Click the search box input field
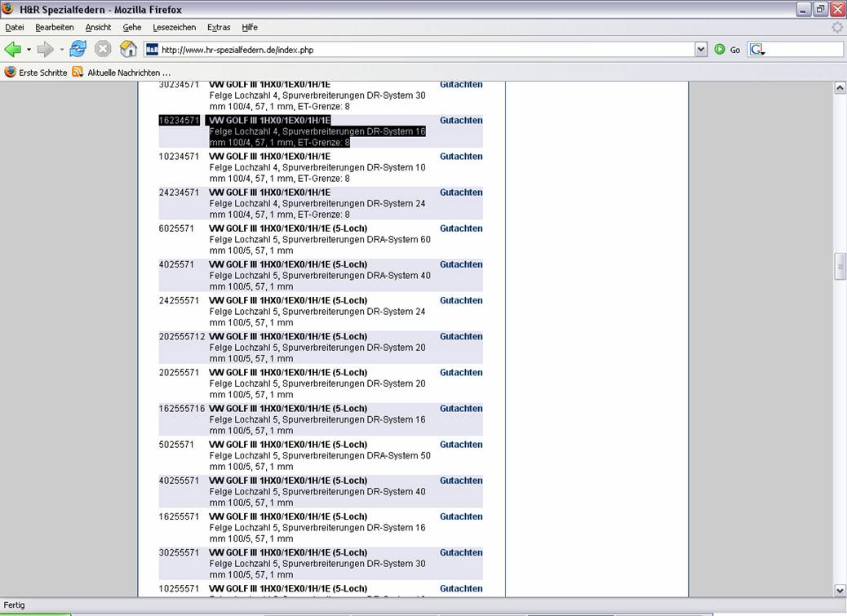The width and height of the screenshot is (847, 616). click(x=804, y=50)
